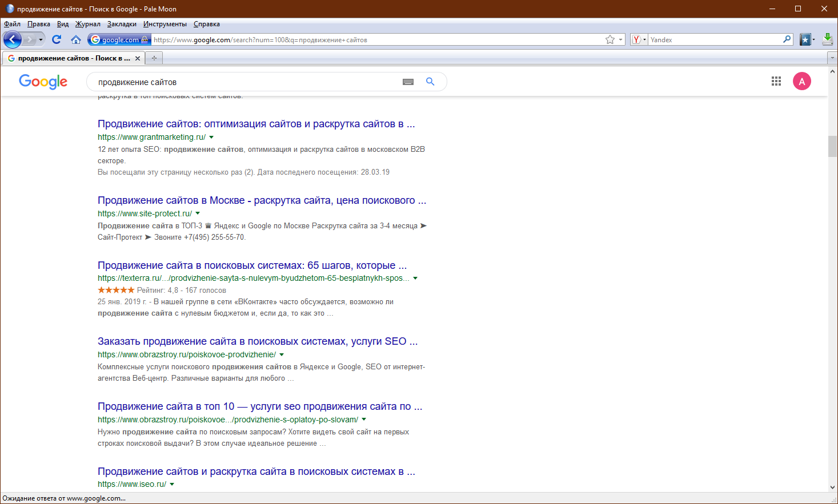This screenshot has width=838, height=504.
Task: Open the Справка menu
Action: pyautogui.click(x=207, y=24)
